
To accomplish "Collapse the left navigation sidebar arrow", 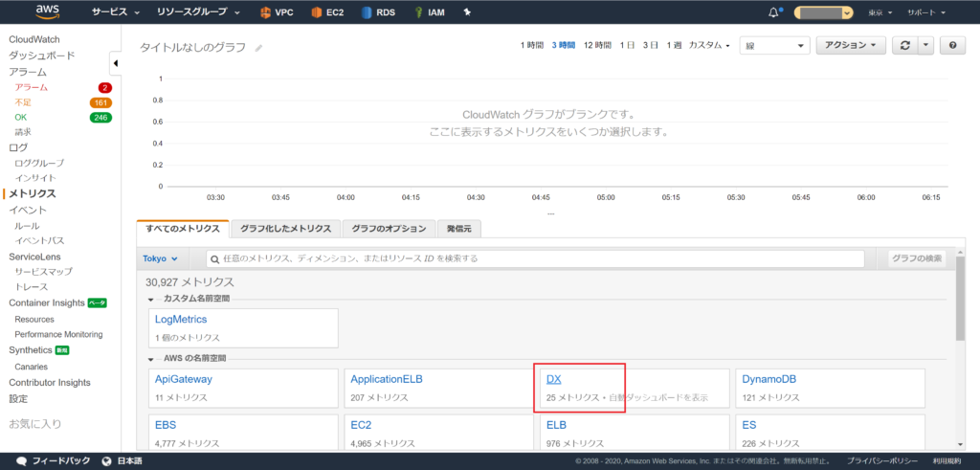I will 116,64.
